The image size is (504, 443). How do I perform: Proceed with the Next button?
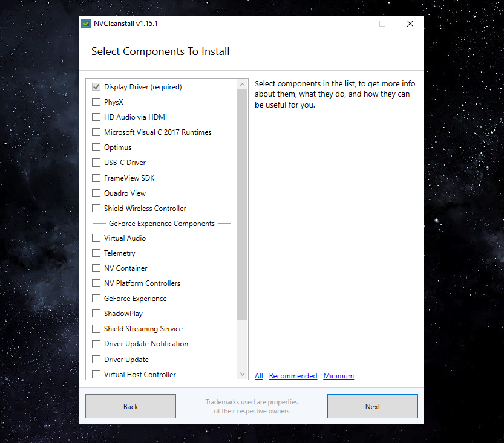[373, 406]
